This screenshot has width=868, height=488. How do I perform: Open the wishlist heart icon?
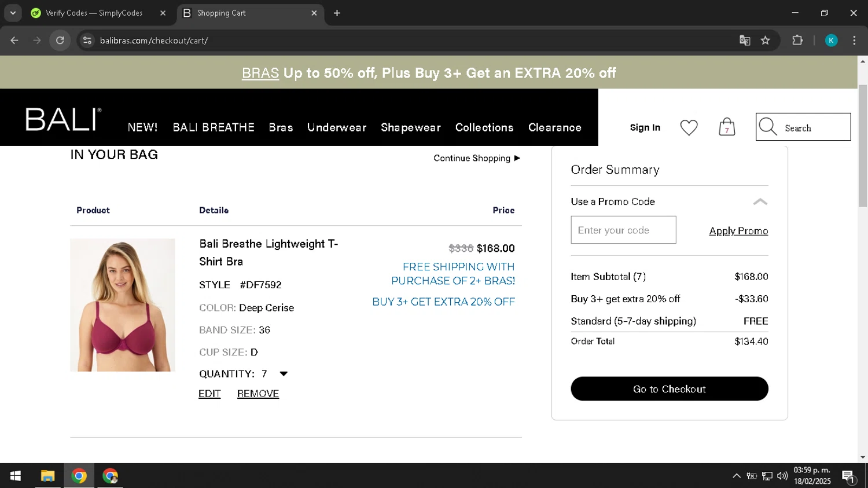pyautogui.click(x=689, y=127)
